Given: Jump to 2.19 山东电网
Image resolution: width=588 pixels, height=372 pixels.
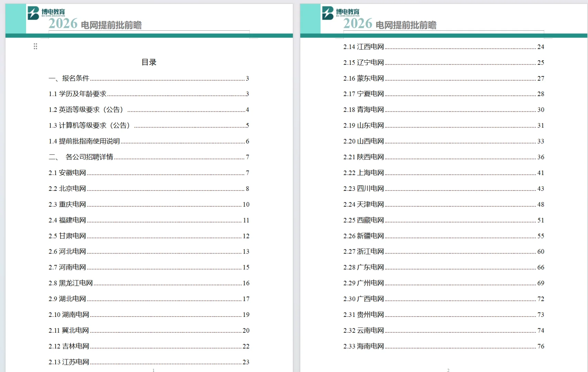Looking at the screenshot, I should (x=444, y=125).
